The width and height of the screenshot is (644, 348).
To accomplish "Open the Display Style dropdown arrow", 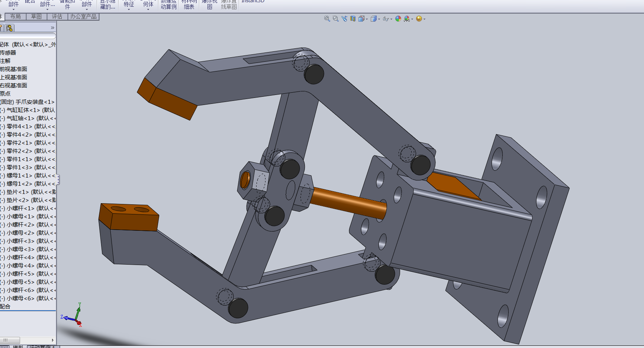I will (379, 19).
